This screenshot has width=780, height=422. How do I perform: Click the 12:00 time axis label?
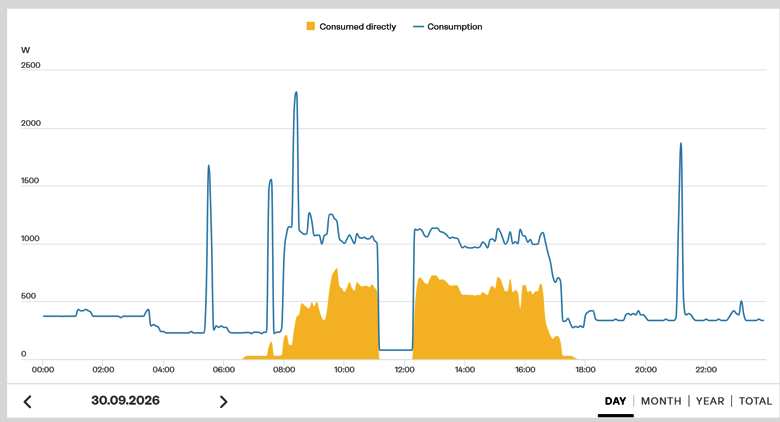click(404, 370)
